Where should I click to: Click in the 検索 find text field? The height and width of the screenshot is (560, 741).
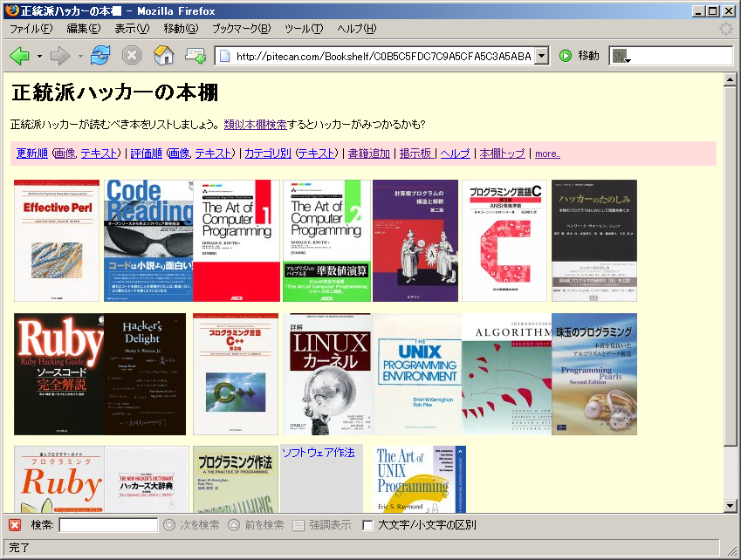tap(108, 525)
